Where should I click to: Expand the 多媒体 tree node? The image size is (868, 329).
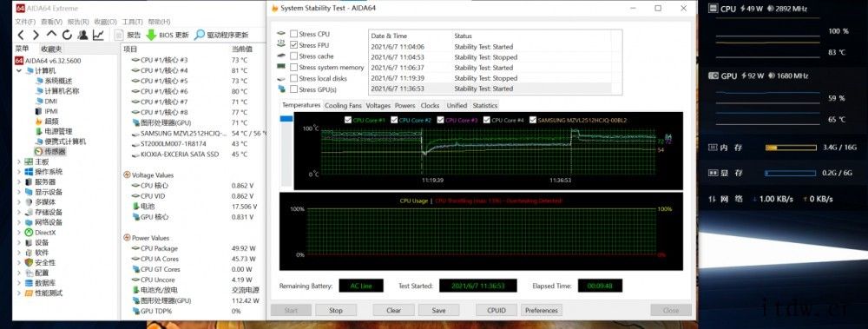[19, 202]
